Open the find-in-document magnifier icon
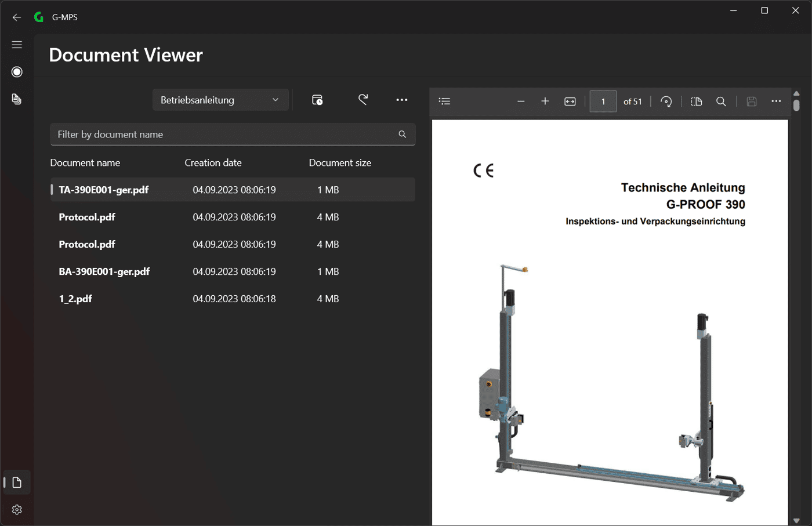 721,101
